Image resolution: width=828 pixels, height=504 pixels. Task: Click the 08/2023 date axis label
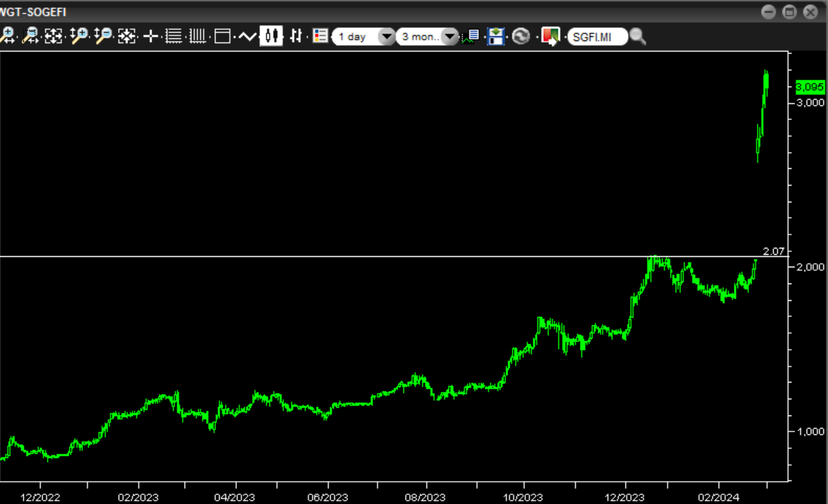(x=425, y=497)
